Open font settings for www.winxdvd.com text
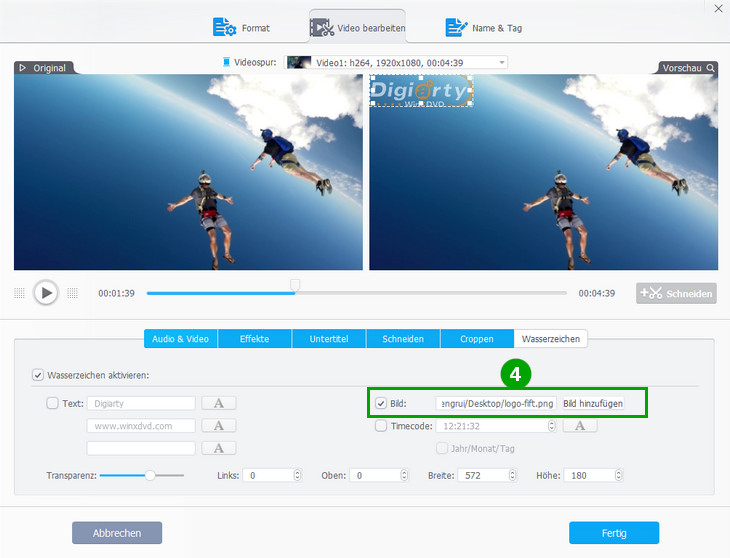 (218, 425)
